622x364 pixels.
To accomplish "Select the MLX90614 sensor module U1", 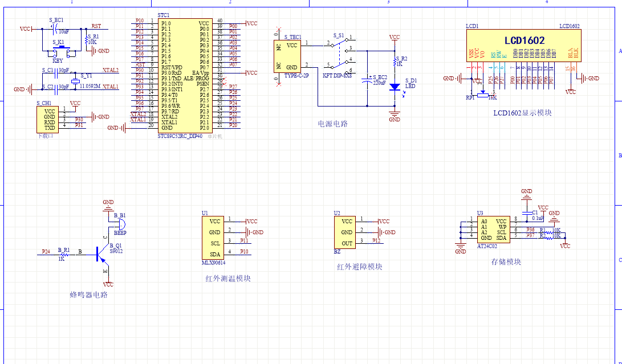I will coord(215,237).
